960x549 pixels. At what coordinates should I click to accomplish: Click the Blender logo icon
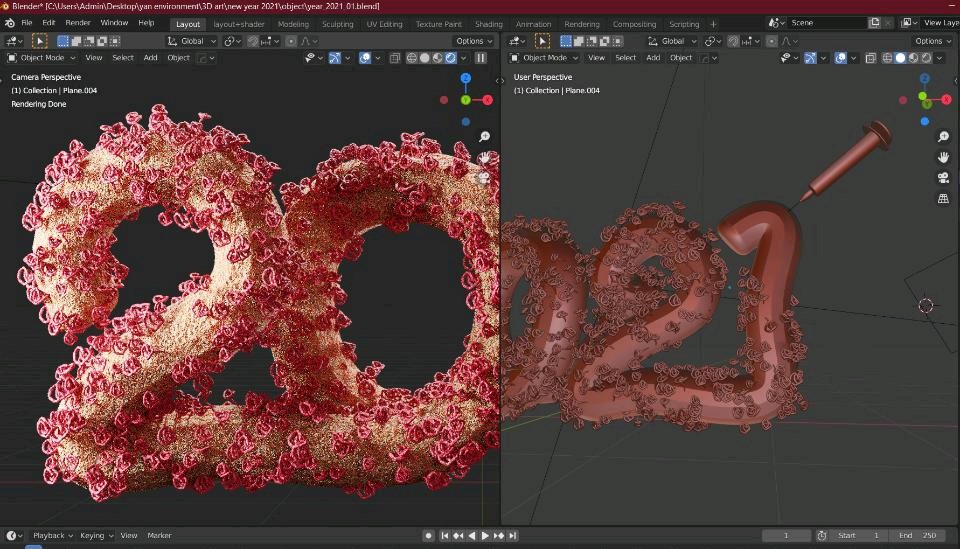(x=9, y=23)
